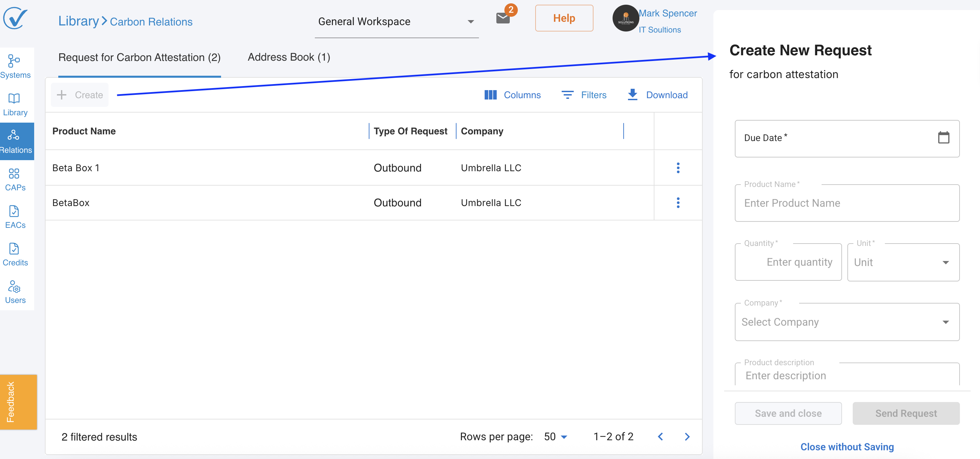Open Users management icon
Screen dimensions: 980x459
[x=15, y=291]
